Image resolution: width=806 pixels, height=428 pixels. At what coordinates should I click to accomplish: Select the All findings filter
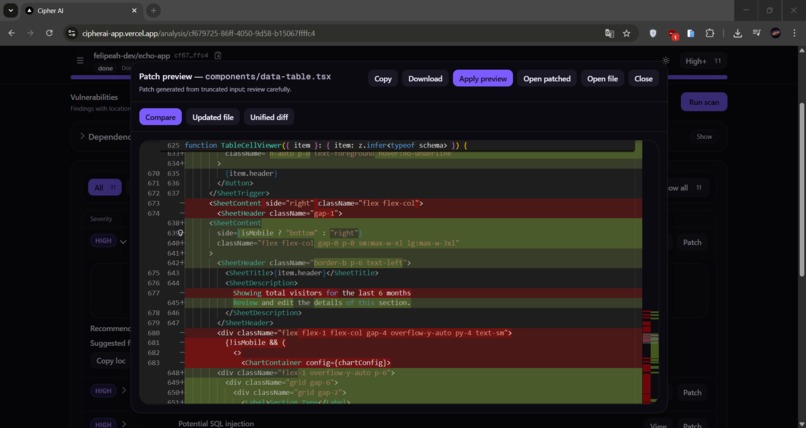[105, 188]
